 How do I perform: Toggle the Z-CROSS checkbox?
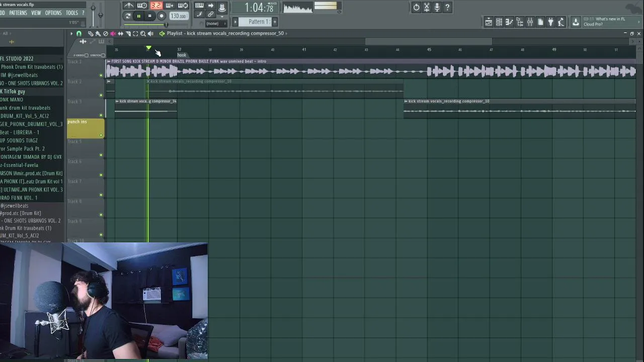pos(87,55)
